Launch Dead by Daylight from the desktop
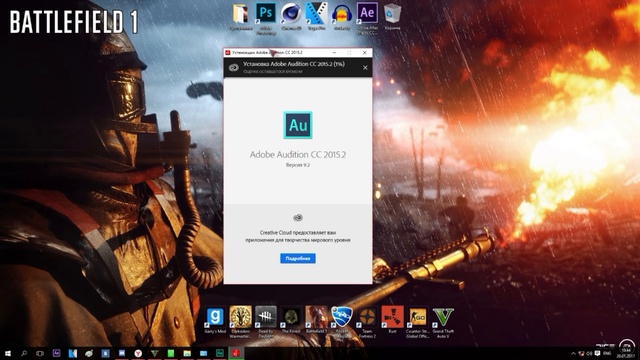This screenshot has width=640, height=360. (x=266, y=322)
